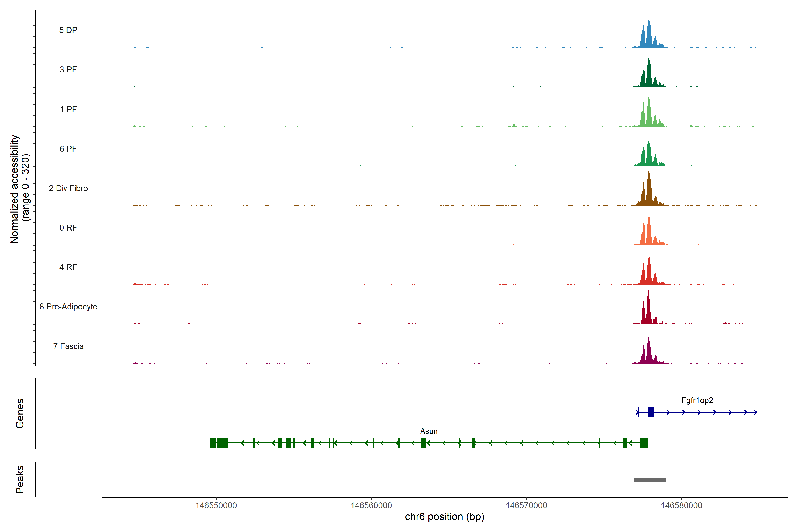Click the 1 PF track label
This screenshot has height=532, width=798.
68,109
